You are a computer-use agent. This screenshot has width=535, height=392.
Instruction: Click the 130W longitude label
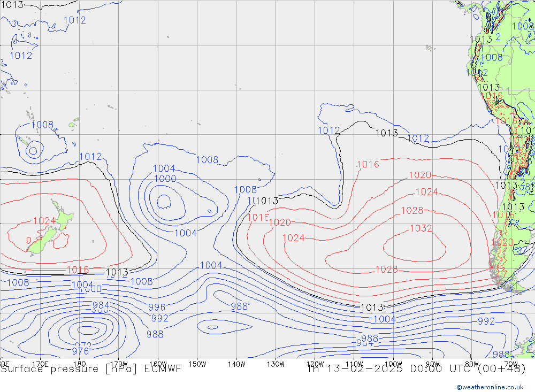coord(275,364)
